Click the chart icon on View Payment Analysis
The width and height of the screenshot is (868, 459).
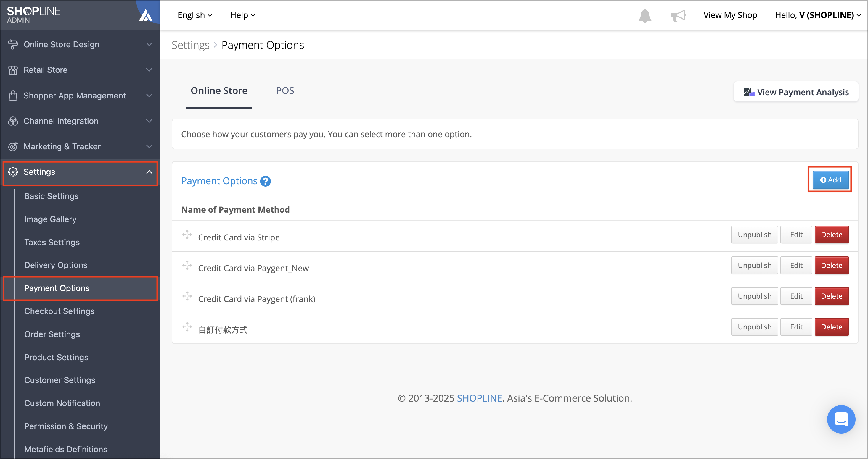coord(749,92)
